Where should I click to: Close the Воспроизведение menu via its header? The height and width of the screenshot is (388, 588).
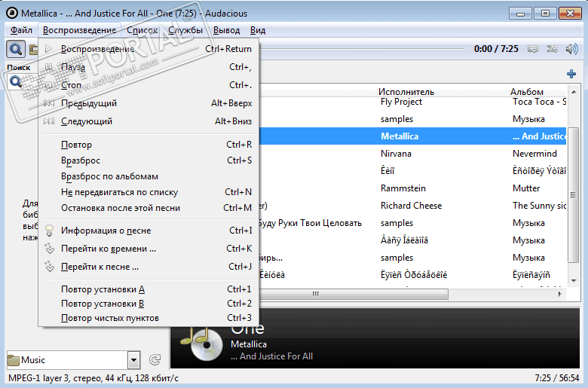pyautogui.click(x=79, y=30)
